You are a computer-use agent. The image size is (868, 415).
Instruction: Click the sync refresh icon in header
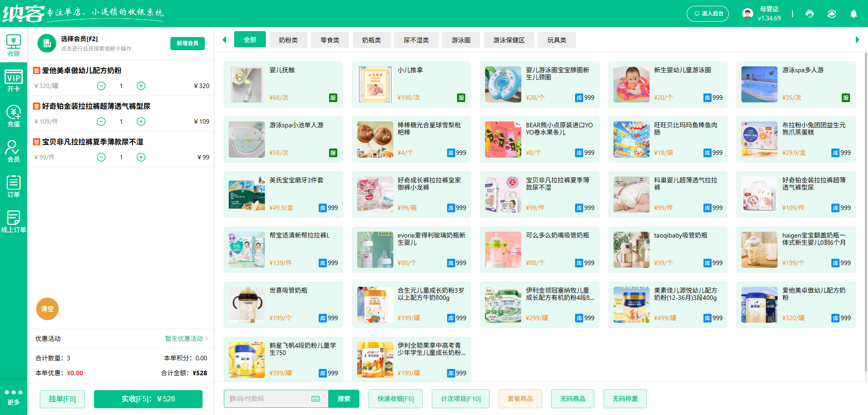tap(832, 14)
